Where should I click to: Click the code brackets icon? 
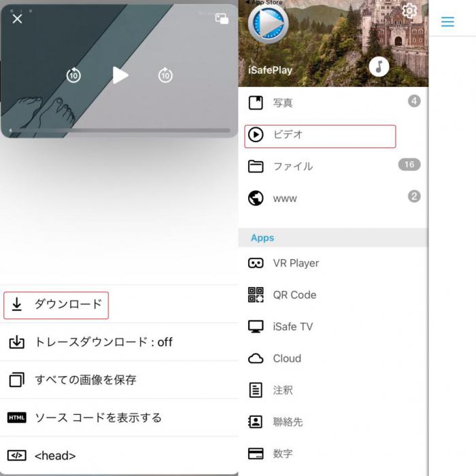(x=17, y=456)
